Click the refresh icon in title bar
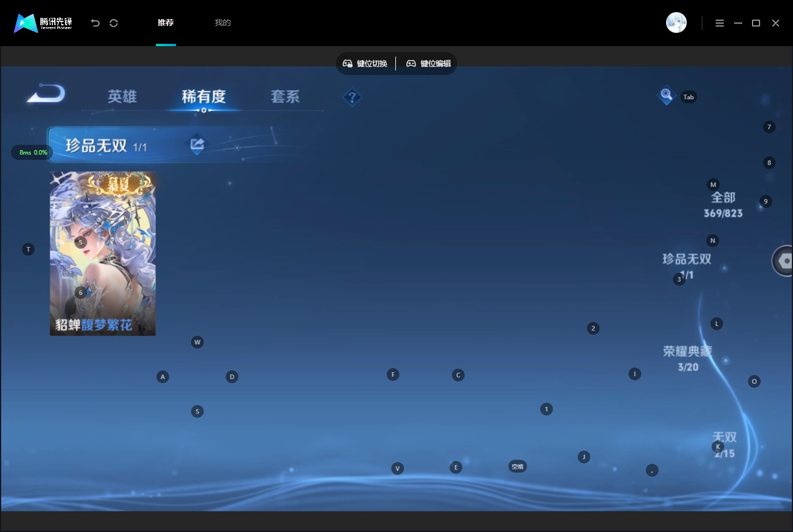This screenshot has width=793, height=532. pos(114,23)
